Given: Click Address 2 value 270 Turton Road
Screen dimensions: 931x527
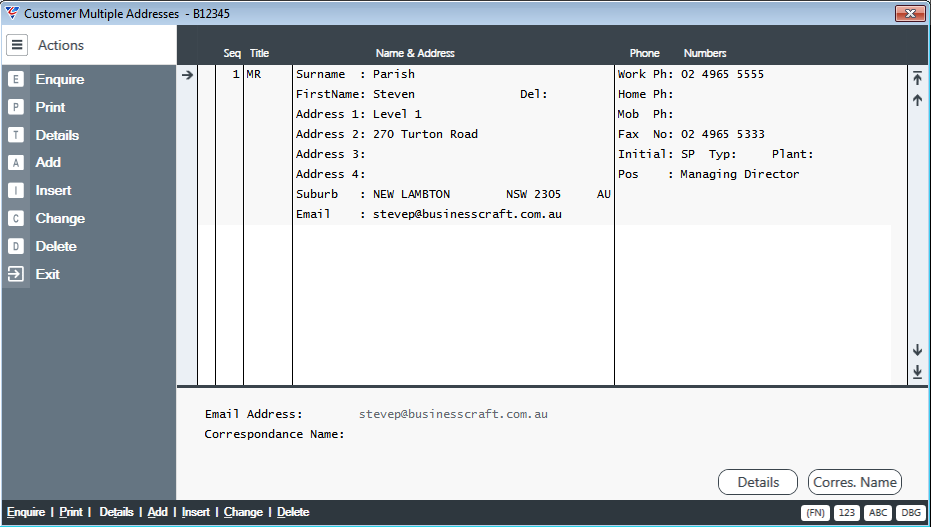Looking at the screenshot, I should click(425, 134).
